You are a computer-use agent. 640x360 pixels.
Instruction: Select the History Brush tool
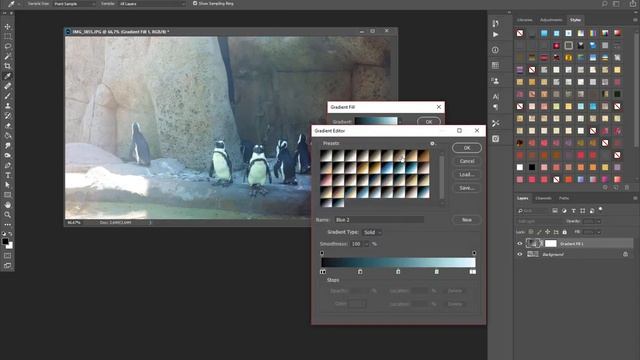point(7,116)
